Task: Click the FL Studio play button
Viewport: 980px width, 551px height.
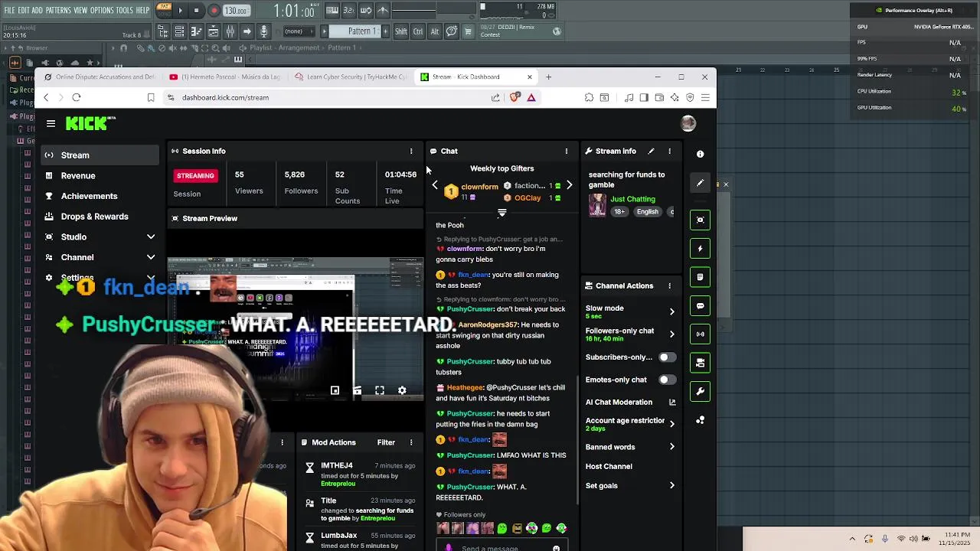Action: [181, 11]
